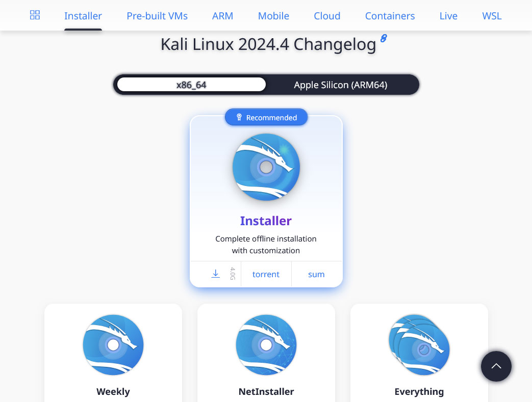Switch architecture to x86_64
The image size is (532, 402).
tap(191, 85)
